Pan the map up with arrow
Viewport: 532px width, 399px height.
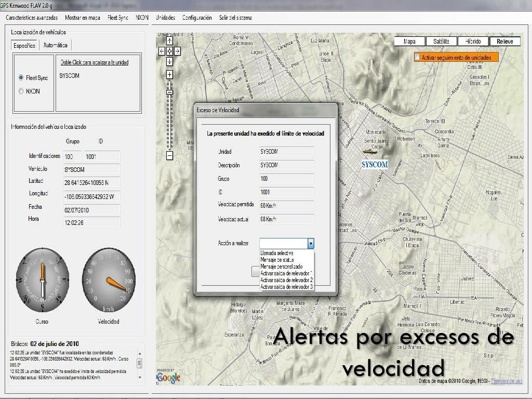pyautogui.click(x=169, y=41)
